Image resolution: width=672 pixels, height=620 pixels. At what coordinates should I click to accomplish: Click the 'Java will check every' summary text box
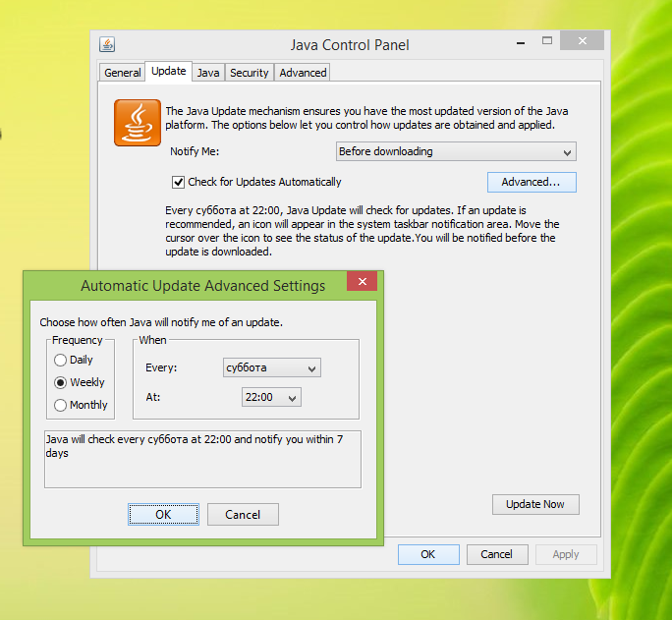(202, 459)
